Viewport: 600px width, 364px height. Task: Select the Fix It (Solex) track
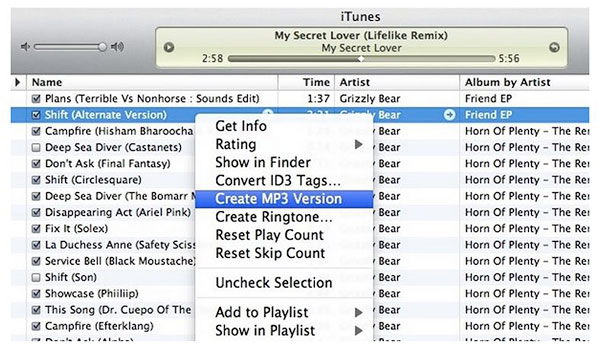click(77, 229)
